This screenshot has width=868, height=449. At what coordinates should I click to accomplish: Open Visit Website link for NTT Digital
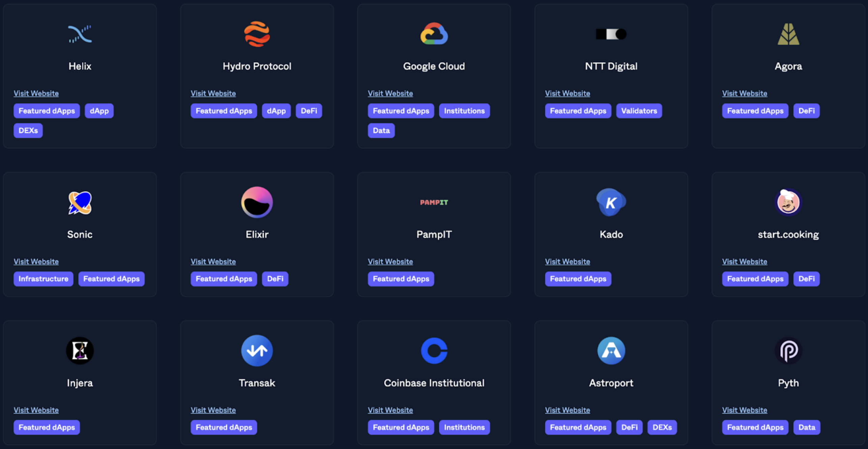(x=568, y=93)
